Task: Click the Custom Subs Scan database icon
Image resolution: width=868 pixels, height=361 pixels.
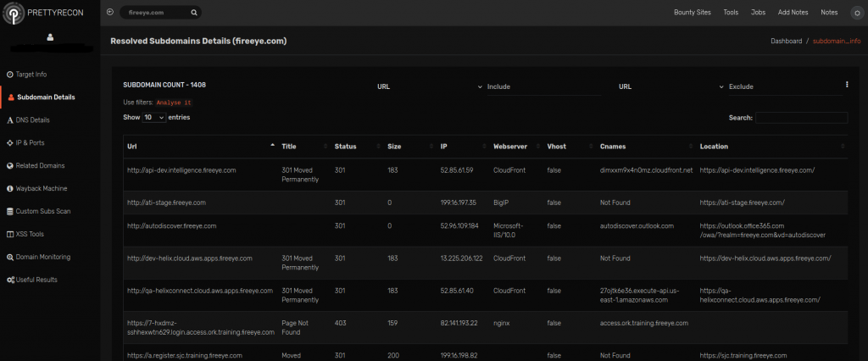Action: pyautogui.click(x=9, y=212)
